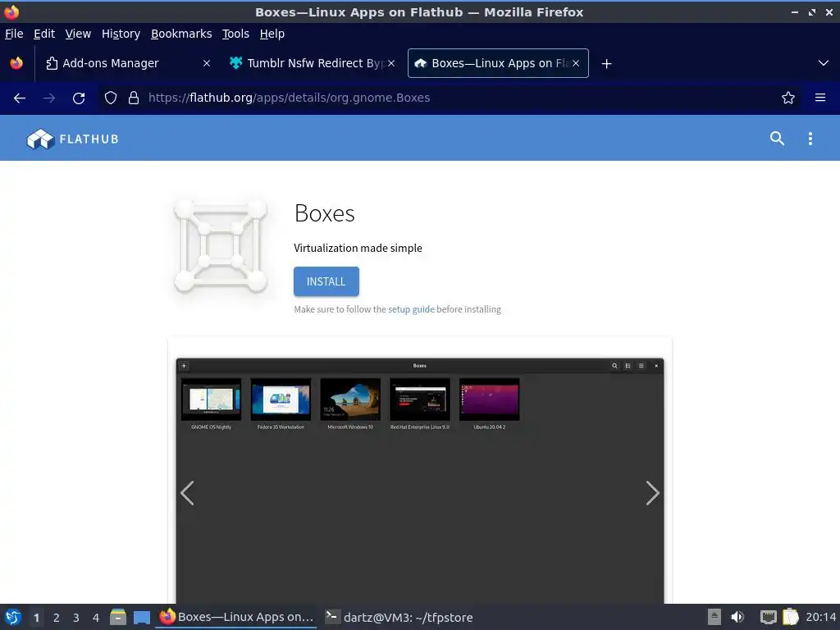Open dartz@VM3 terminal from taskbar
Screen dimensions: 840x630
pos(399,617)
